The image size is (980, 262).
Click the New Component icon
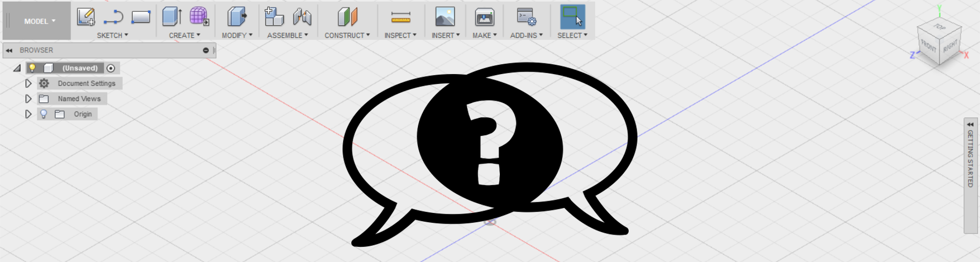tap(274, 17)
